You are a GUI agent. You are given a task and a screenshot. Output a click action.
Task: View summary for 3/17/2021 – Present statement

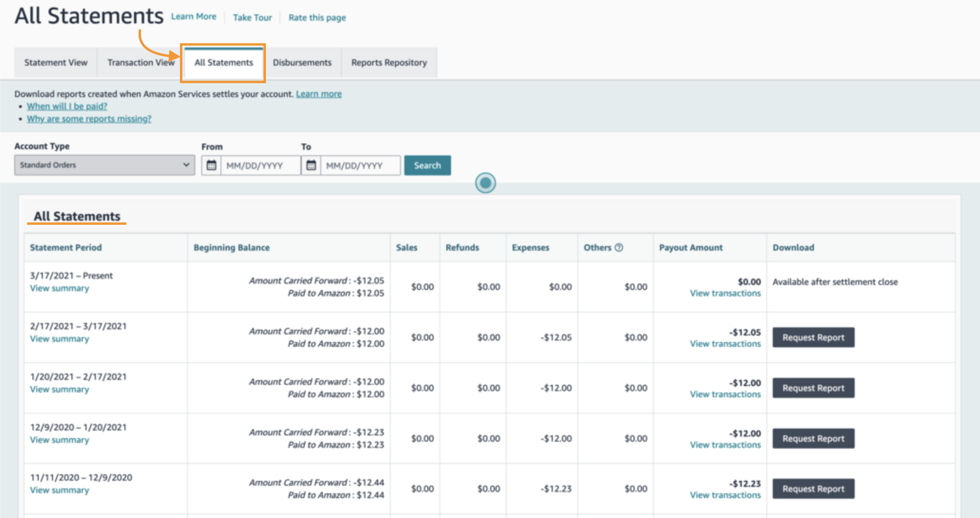[59, 288]
